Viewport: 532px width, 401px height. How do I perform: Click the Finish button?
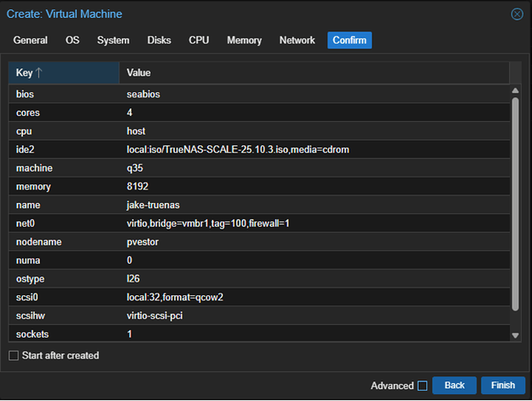tap(503, 385)
